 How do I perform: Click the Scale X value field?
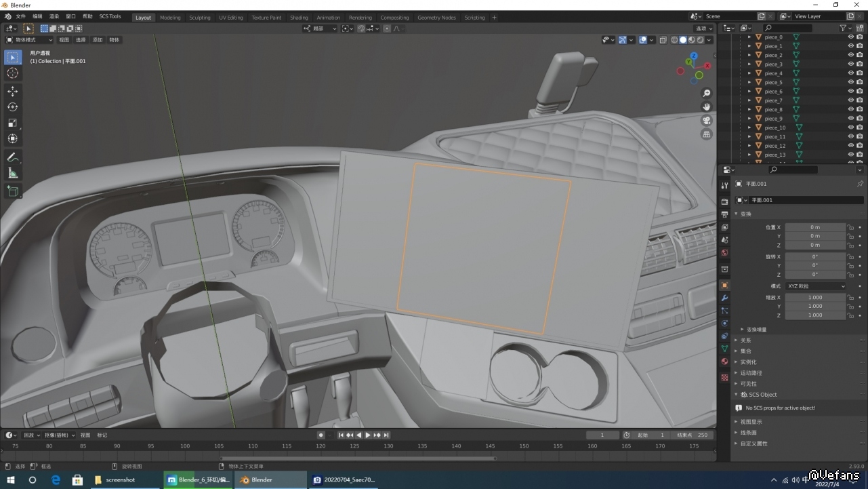(815, 297)
